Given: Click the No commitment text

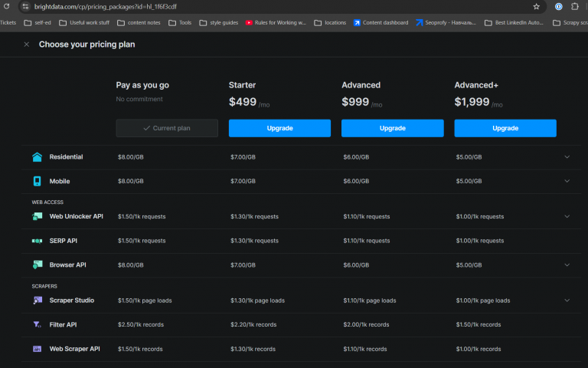Looking at the screenshot, I should tap(139, 99).
